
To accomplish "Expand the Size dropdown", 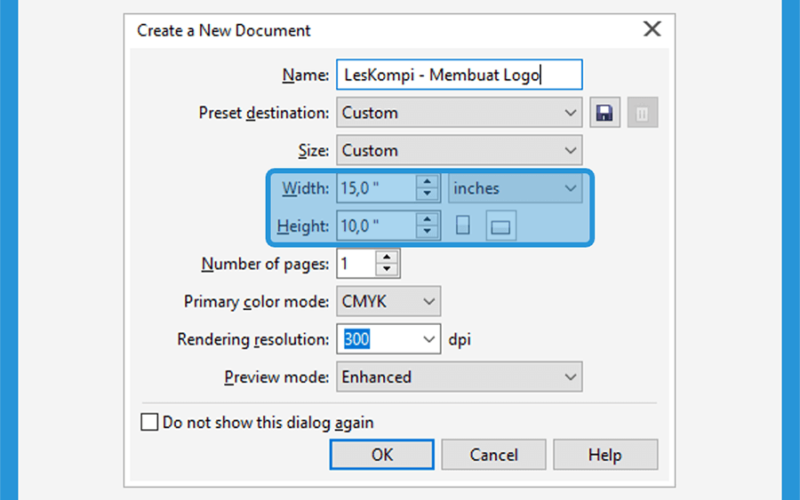I will point(459,150).
